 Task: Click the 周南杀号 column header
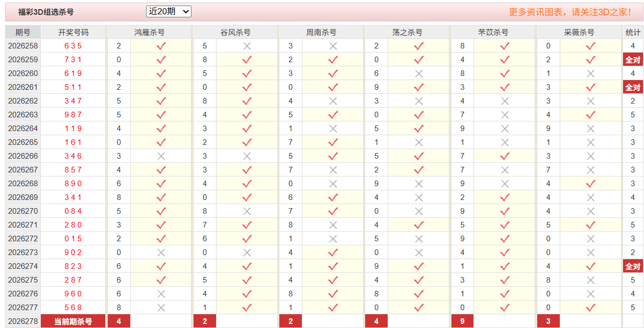(321, 32)
